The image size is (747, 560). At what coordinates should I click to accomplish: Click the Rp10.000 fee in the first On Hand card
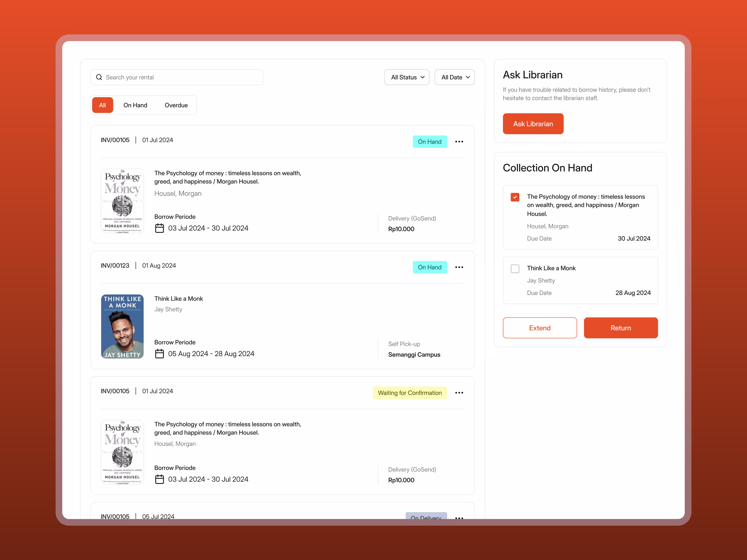click(x=401, y=229)
